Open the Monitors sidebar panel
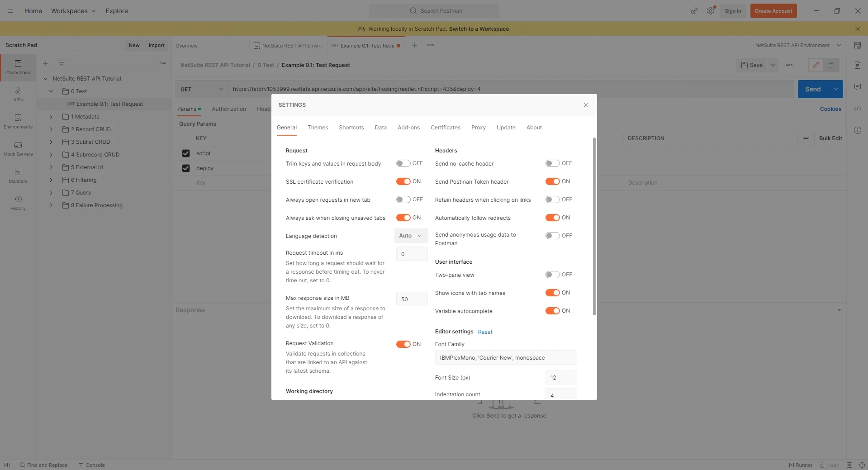The image size is (868, 470). click(18, 176)
